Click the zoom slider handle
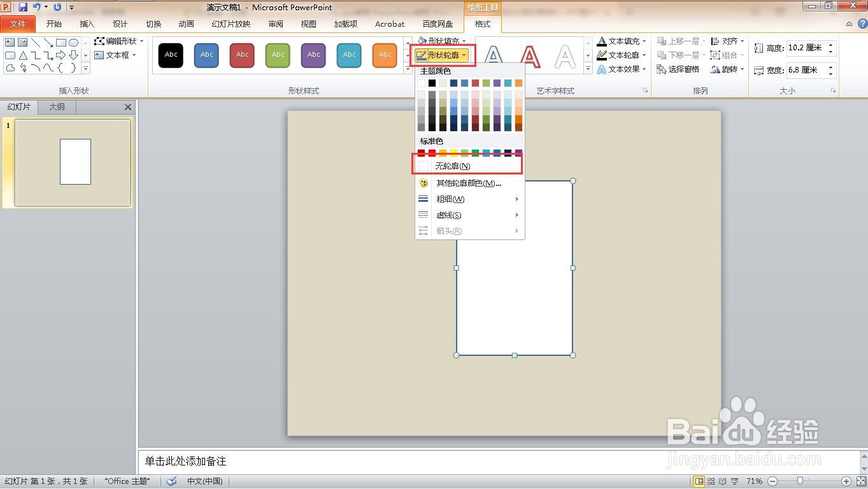This screenshot has width=868, height=489. tap(800, 481)
